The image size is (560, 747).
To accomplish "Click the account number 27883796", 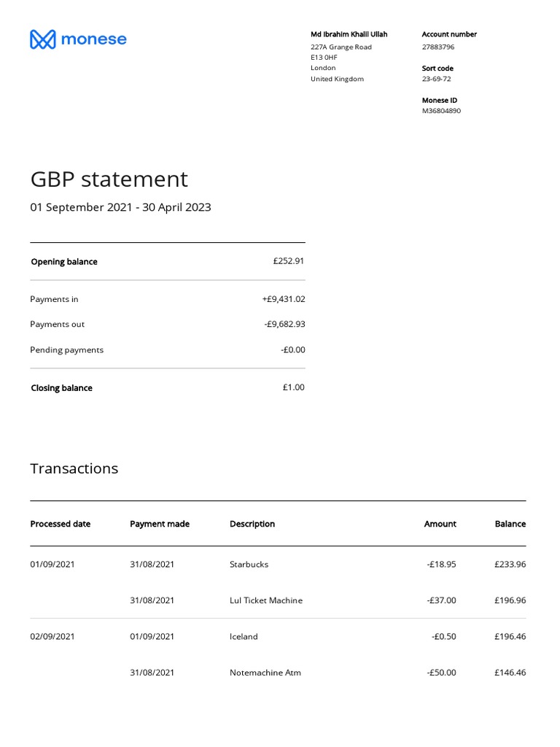I will click(438, 47).
